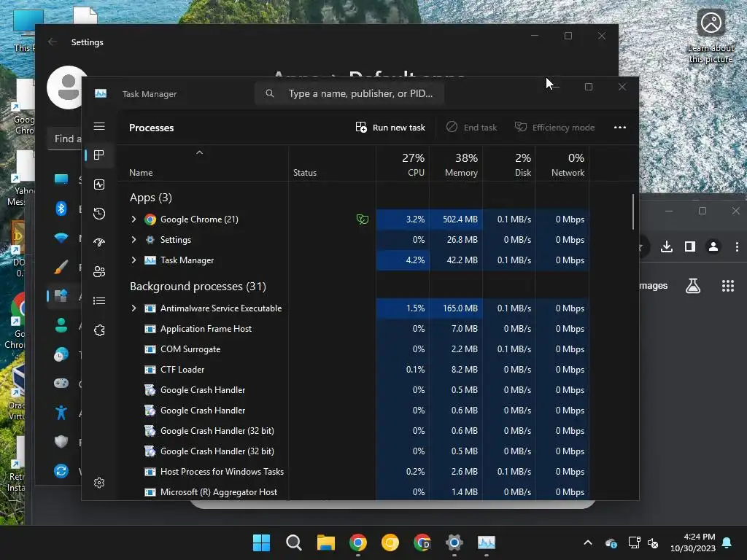Open Accounts person icon in Settings sidebar

[x=61, y=325]
